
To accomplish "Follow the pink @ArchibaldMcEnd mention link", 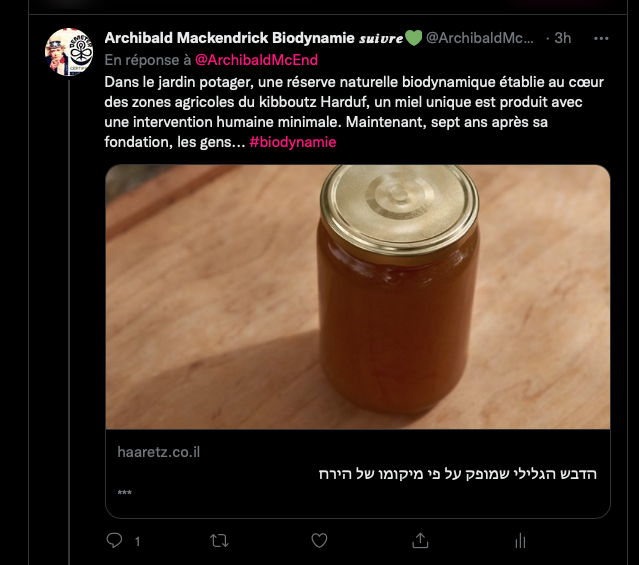I will 256,60.
